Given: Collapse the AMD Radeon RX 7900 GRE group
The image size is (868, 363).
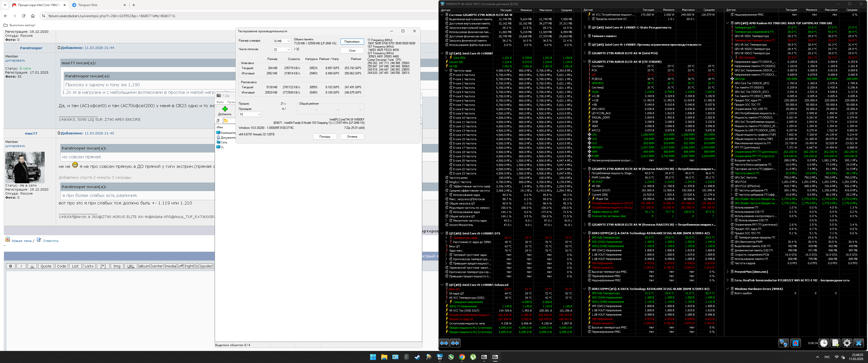Looking at the screenshot, I should click(x=727, y=23).
